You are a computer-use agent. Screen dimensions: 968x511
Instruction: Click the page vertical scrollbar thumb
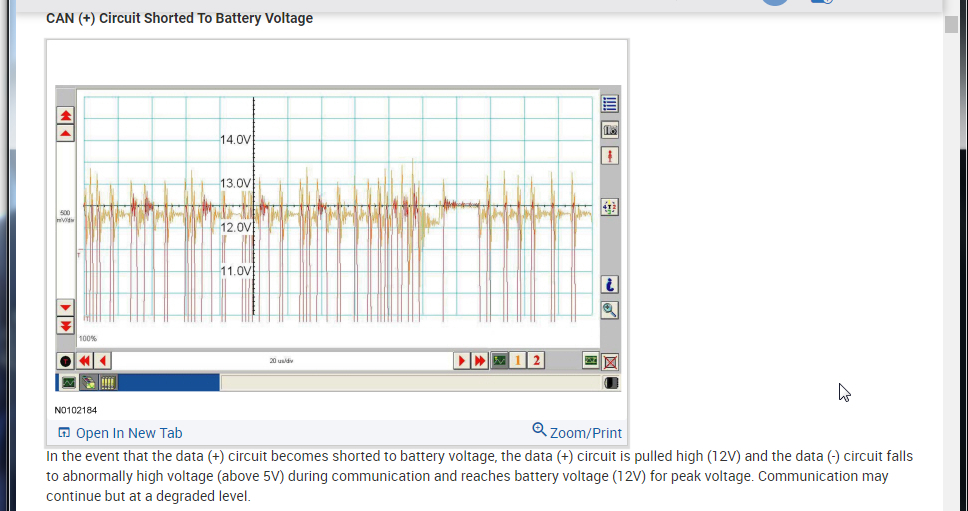pos(951,25)
